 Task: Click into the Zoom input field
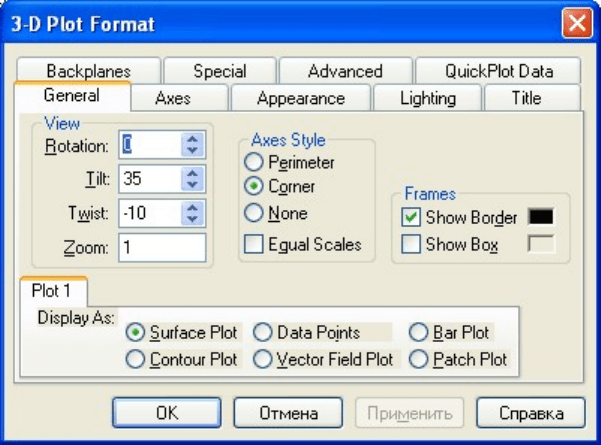(x=161, y=247)
